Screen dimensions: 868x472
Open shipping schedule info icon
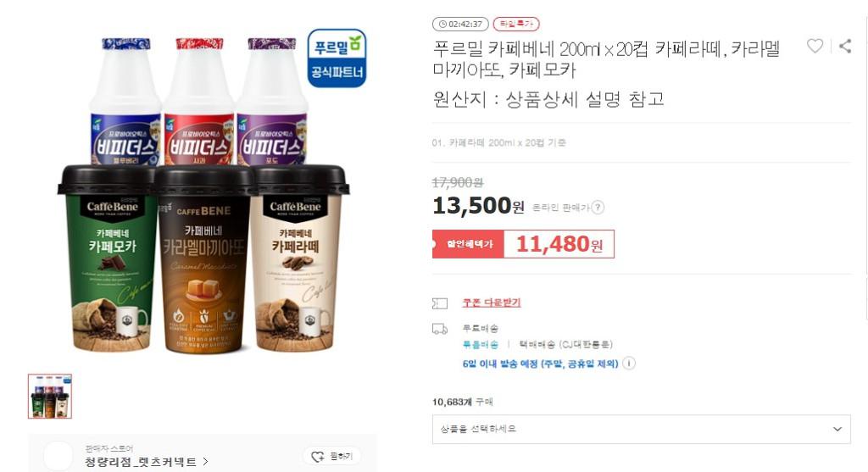[629, 364]
